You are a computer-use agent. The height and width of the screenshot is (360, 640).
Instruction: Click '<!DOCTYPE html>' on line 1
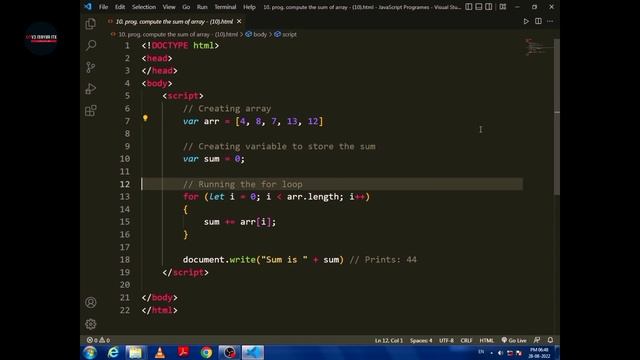pos(180,46)
